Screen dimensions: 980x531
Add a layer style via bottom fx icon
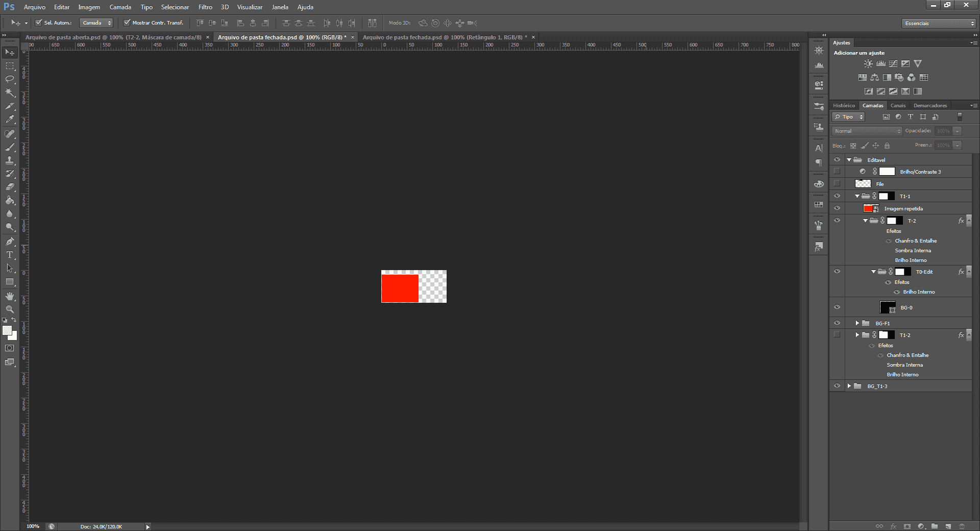[x=893, y=526]
